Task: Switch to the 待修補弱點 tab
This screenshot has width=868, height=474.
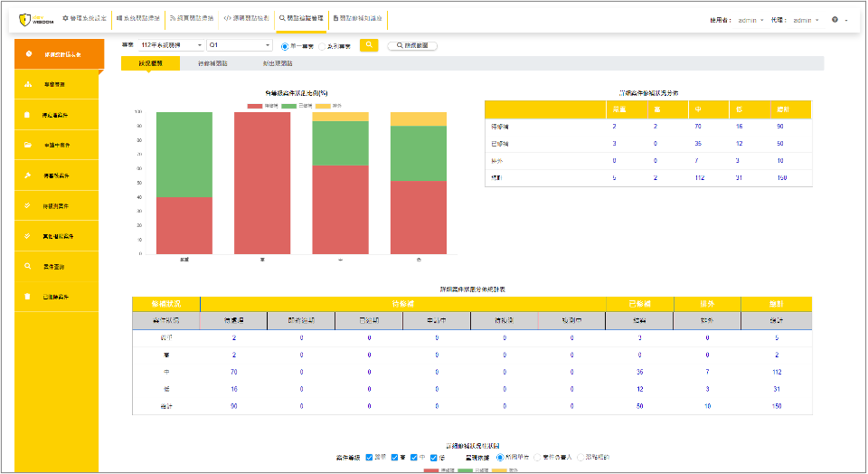Action: [x=212, y=64]
